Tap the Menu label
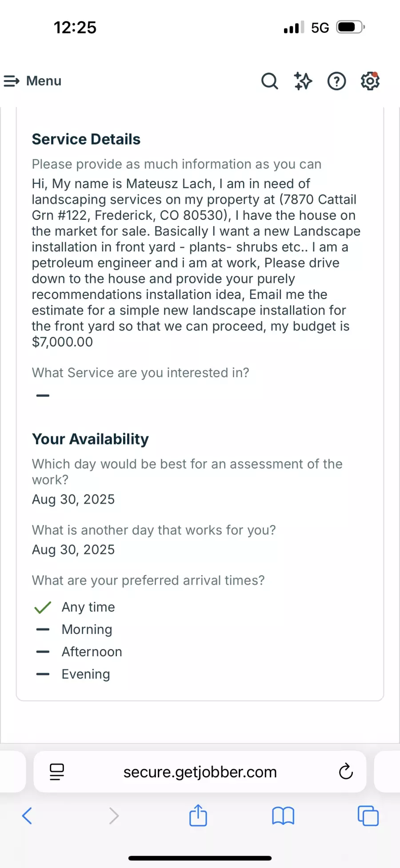This screenshot has height=868, width=400. (x=44, y=81)
